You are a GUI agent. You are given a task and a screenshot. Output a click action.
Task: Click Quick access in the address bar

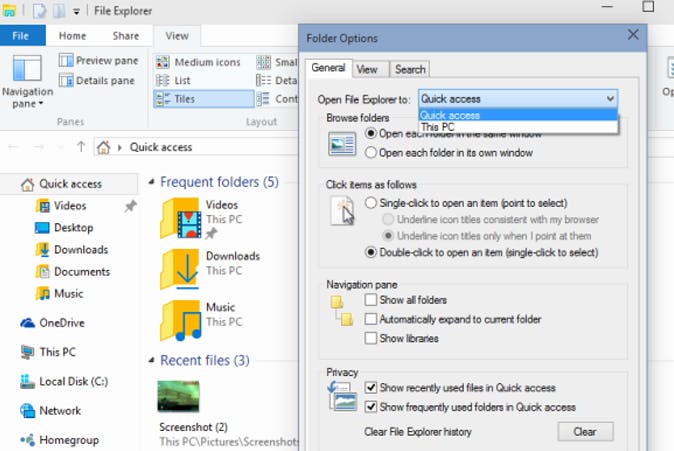(x=161, y=147)
